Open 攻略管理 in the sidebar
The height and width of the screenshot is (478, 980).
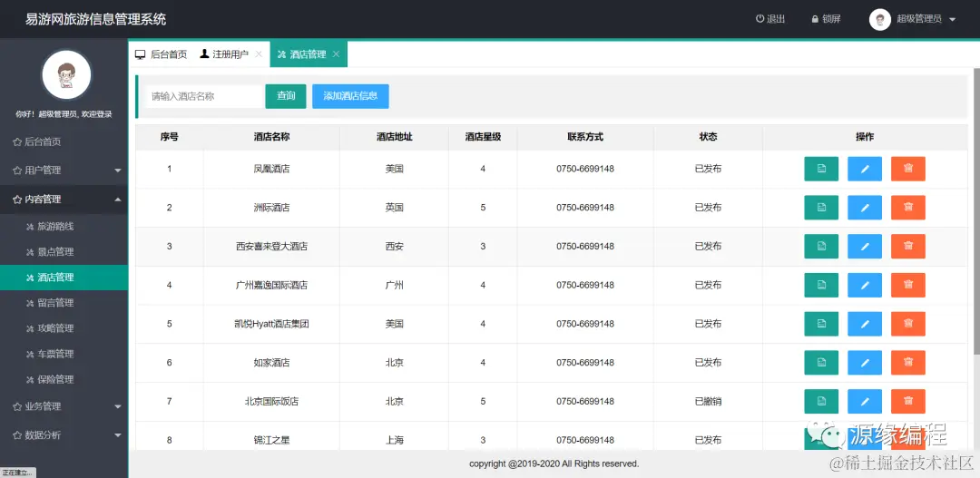click(64, 328)
